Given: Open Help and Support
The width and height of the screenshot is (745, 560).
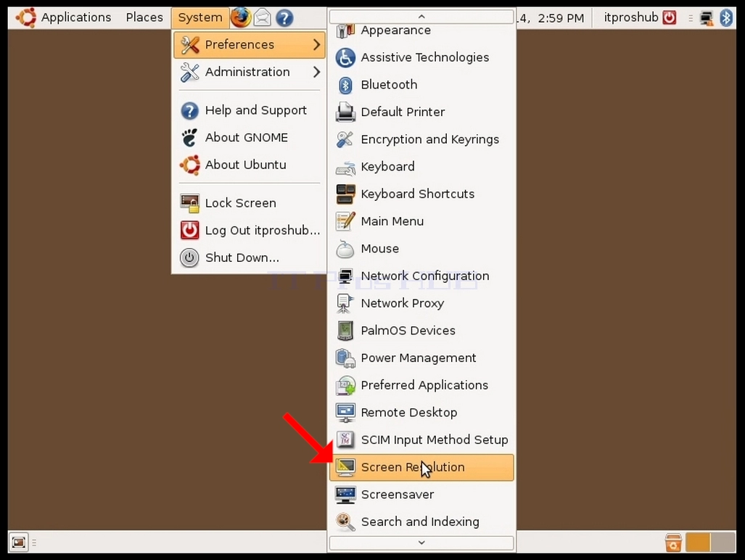Looking at the screenshot, I should point(249,110).
